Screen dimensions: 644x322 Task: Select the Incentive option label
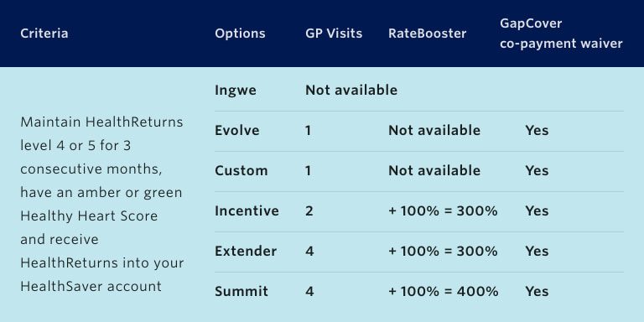247,210
